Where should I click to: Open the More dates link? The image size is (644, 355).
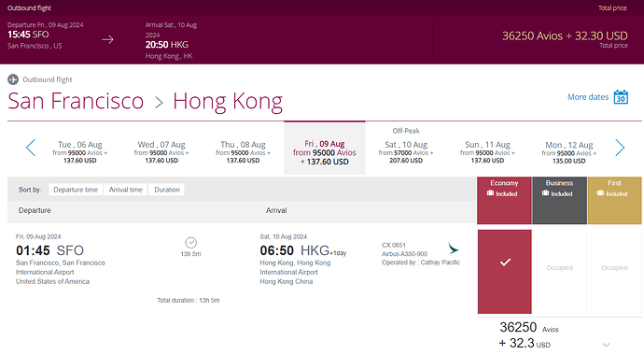coord(588,97)
